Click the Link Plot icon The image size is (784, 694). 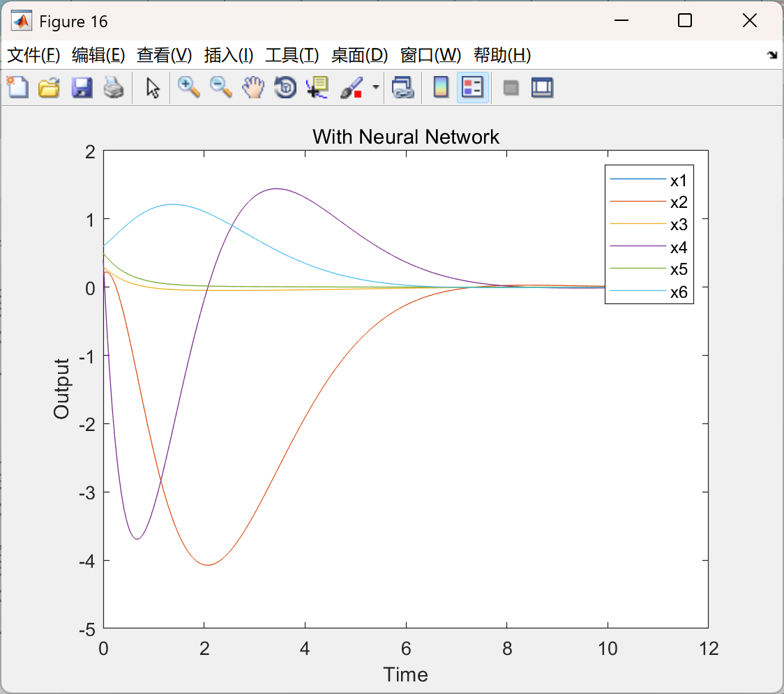(x=403, y=87)
